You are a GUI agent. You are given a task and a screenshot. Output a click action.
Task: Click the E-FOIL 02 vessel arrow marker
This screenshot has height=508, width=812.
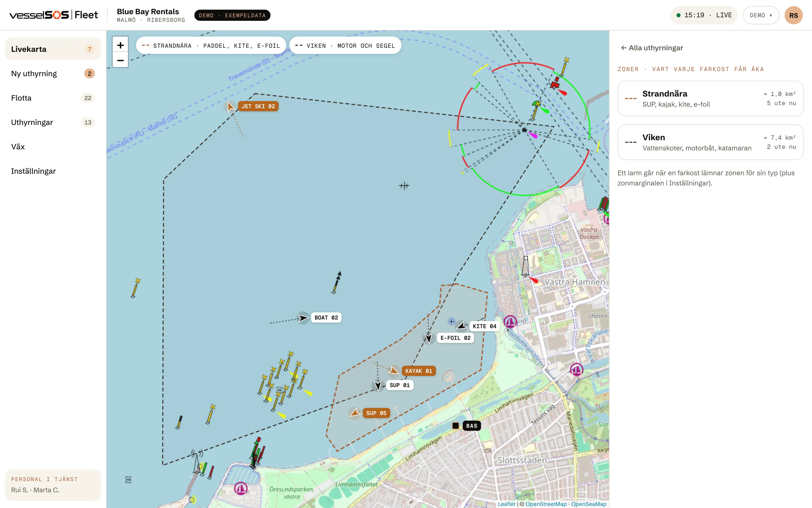click(x=429, y=338)
